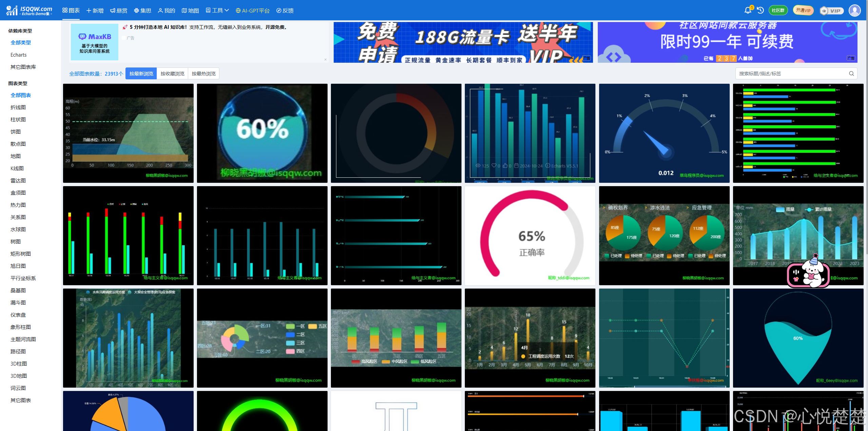The image size is (868, 431).
Task: Toggle the 广告 checkbox in the MaxKB ad
Action: [124, 38]
